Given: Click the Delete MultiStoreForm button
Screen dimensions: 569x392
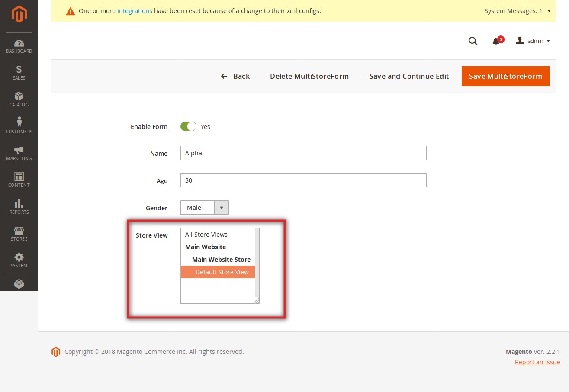Looking at the screenshot, I should (x=309, y=76).
